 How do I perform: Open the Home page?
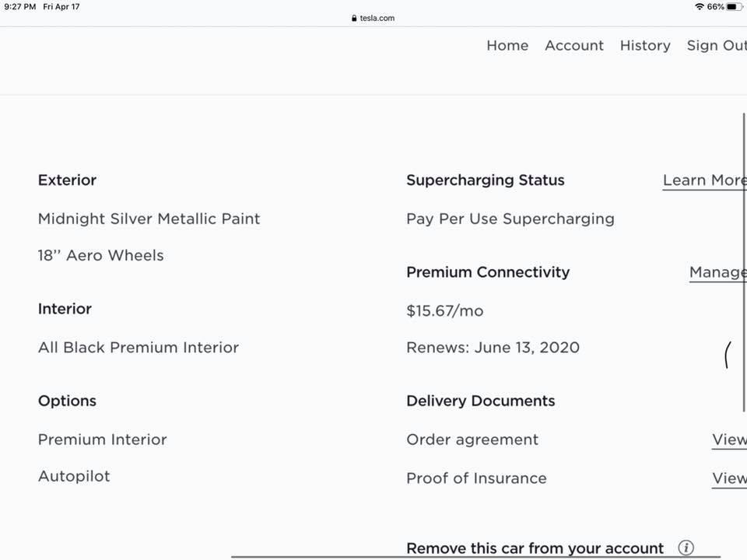tap(507, 45)
